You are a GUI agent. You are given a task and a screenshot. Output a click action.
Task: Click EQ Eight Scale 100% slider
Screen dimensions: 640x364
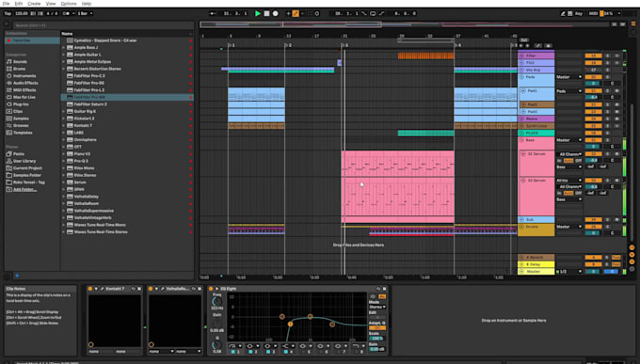coord(377,339)
